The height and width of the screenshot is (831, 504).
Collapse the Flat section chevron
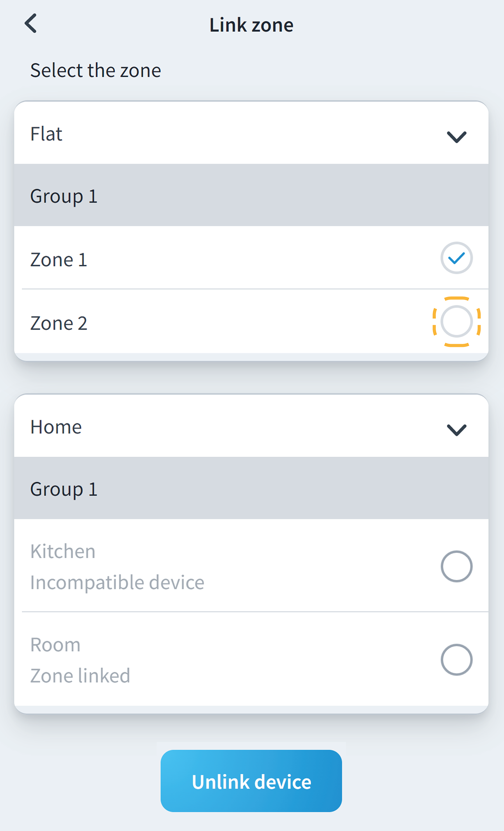(x=456, y=136)
